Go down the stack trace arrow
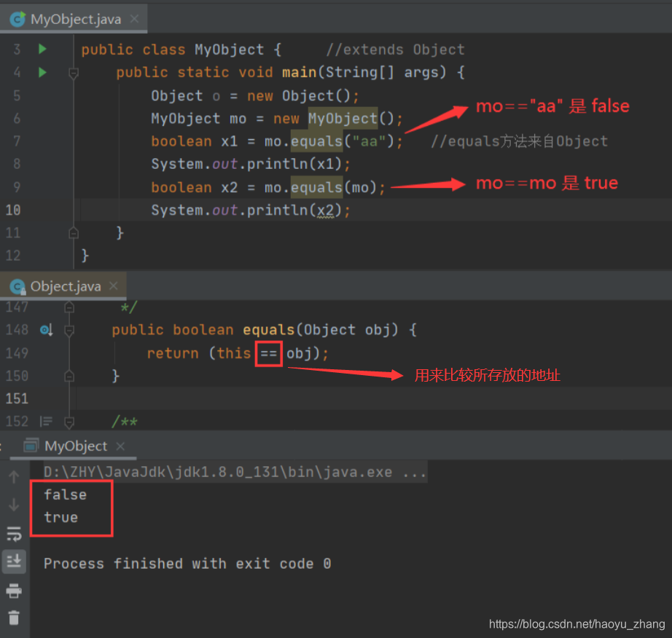The height and width of the screenshot is (638, 672). (x=14, y=505)
